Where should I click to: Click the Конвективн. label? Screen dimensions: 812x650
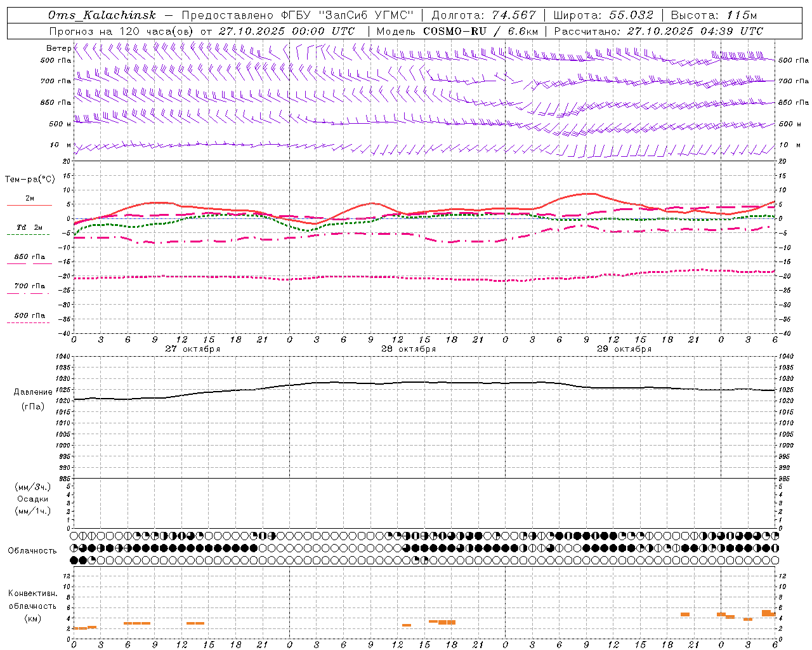point(32,594)
